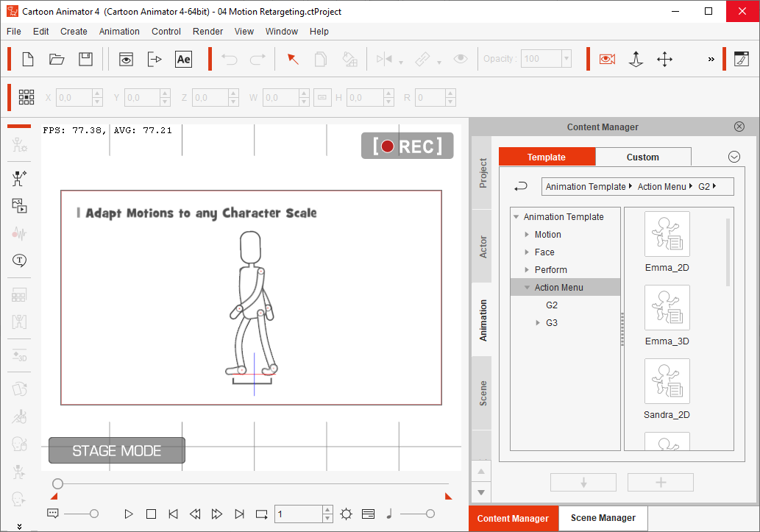Switch to Scene Manager tab

(x=603, y=518)
